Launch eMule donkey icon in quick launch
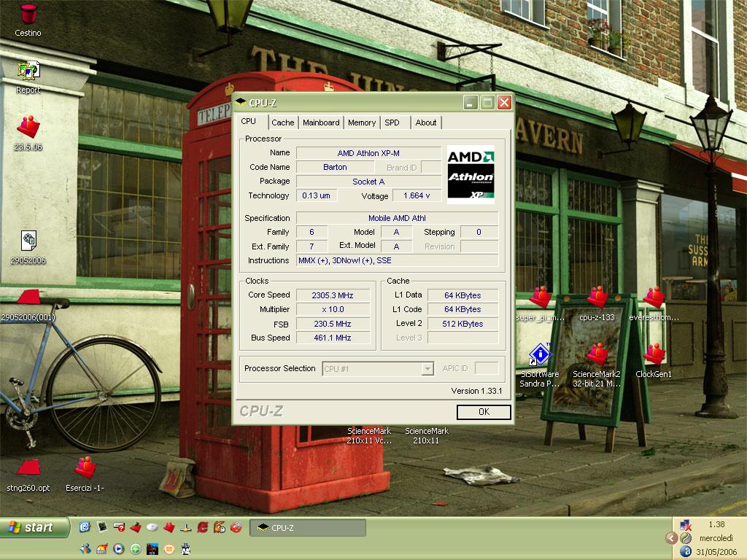This screenshot has width=747, height=560. 219,527
